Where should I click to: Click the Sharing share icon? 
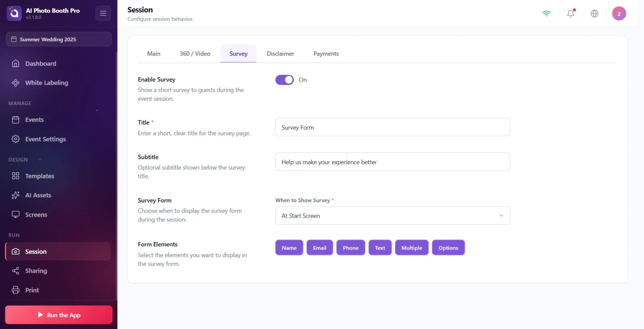(16, 271)
